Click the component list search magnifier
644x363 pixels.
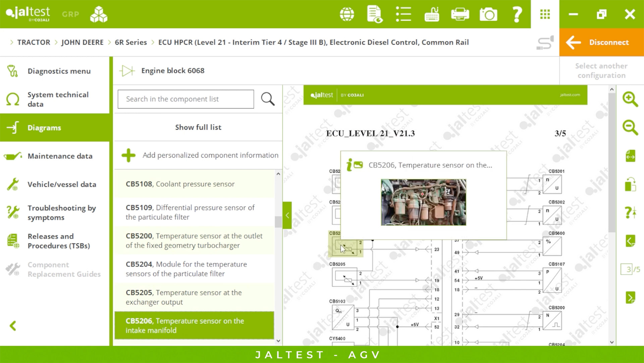point(268,99)
